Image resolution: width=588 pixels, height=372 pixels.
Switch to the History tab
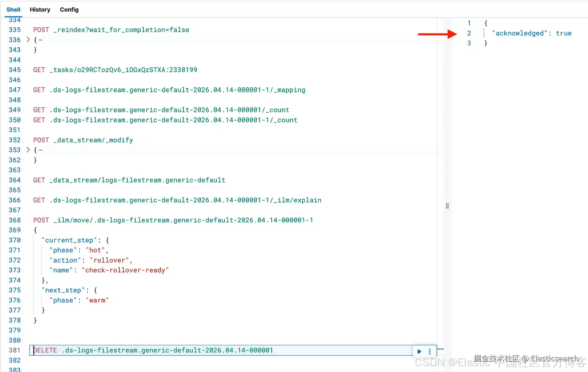click(x=40, y=9)
